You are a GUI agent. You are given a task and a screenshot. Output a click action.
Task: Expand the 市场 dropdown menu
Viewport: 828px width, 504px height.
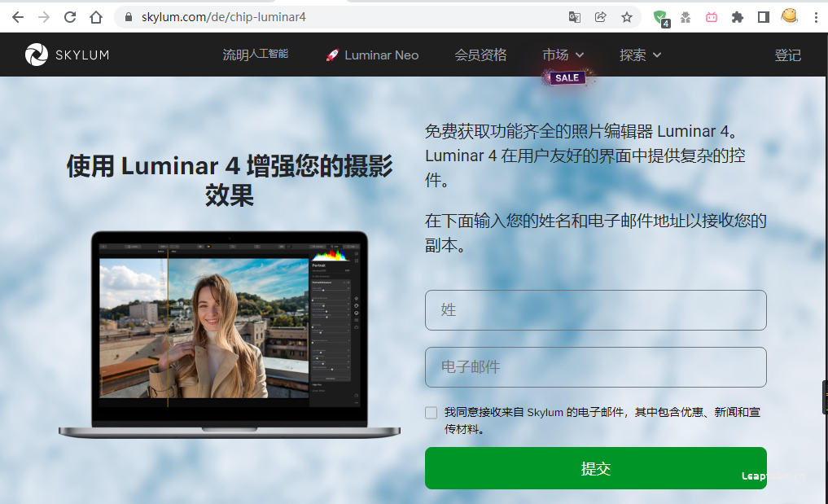tap(563, 55)
